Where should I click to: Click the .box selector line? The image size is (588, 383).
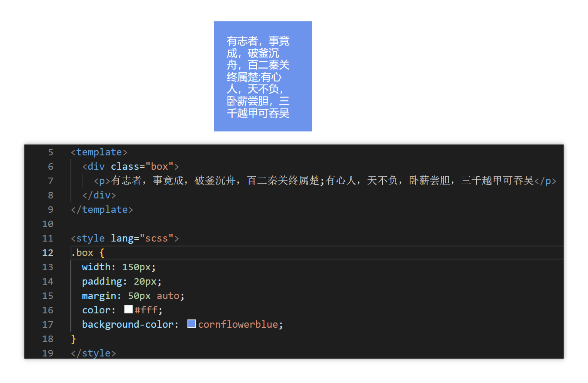click(x=88, y=253)
